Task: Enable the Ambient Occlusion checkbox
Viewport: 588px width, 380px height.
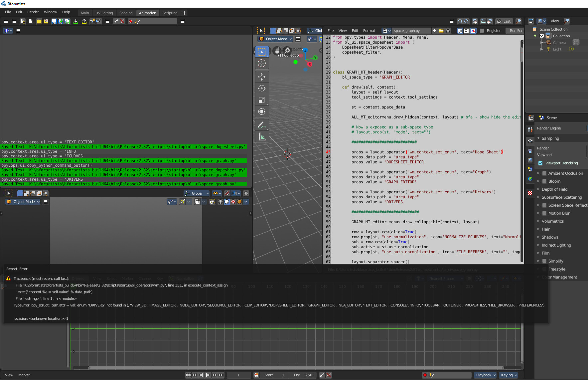Action: point(544,173)
